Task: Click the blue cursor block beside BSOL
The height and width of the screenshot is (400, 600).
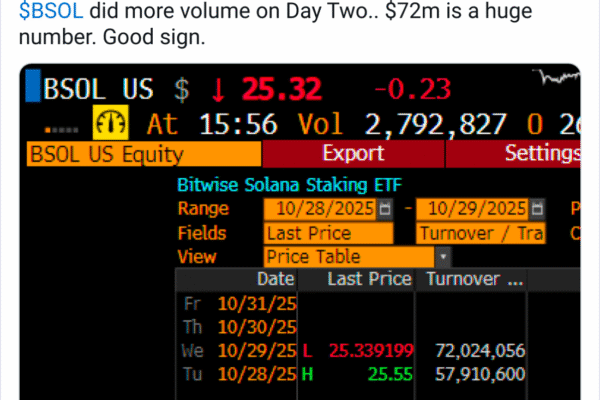Action: tap(33, 87)
